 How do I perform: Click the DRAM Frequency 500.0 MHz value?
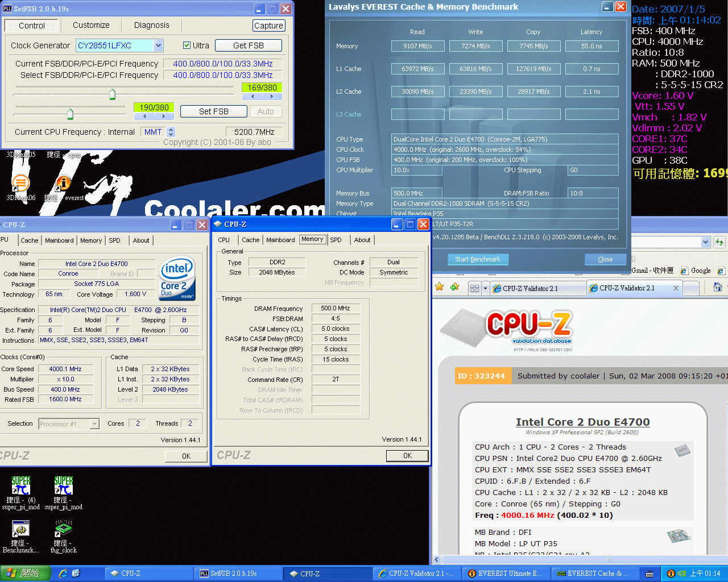click(336, 308)
